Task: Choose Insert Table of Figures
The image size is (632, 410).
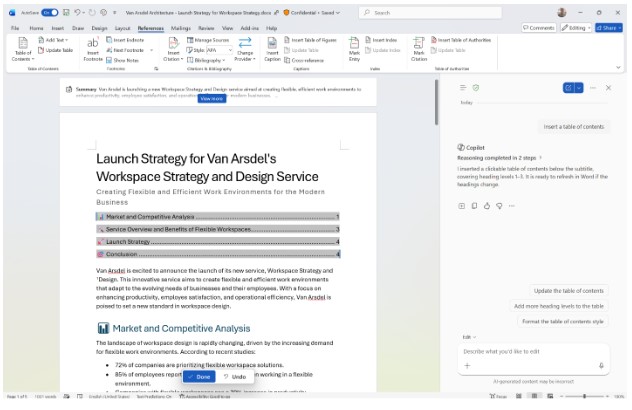Action: pos(310,40)
